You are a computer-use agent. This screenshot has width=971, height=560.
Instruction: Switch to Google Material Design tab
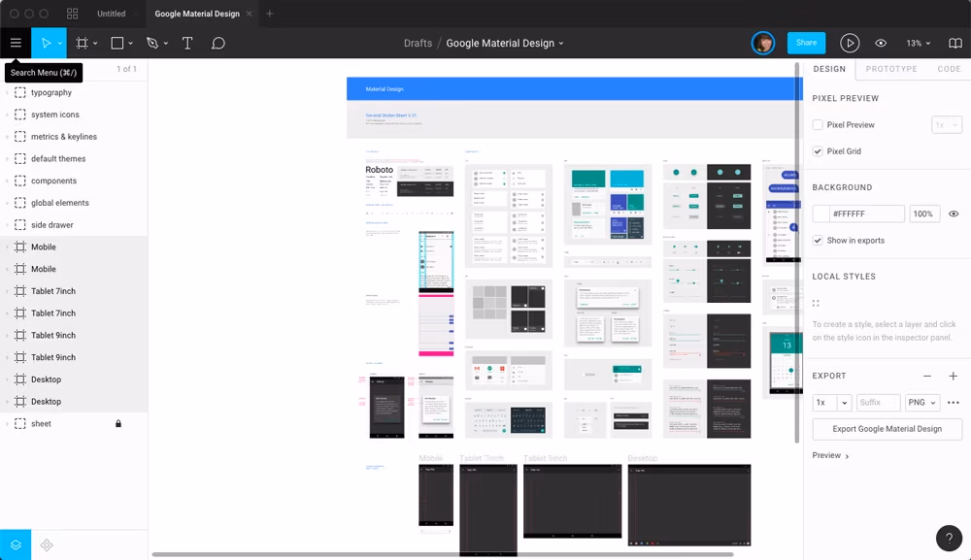click(197, 14)
